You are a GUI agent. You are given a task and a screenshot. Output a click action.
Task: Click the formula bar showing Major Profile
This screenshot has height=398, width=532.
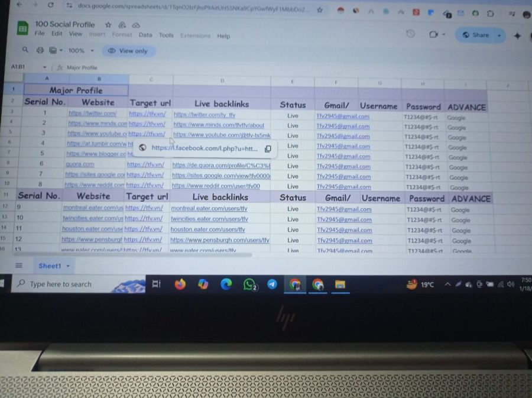click(82, 67)
